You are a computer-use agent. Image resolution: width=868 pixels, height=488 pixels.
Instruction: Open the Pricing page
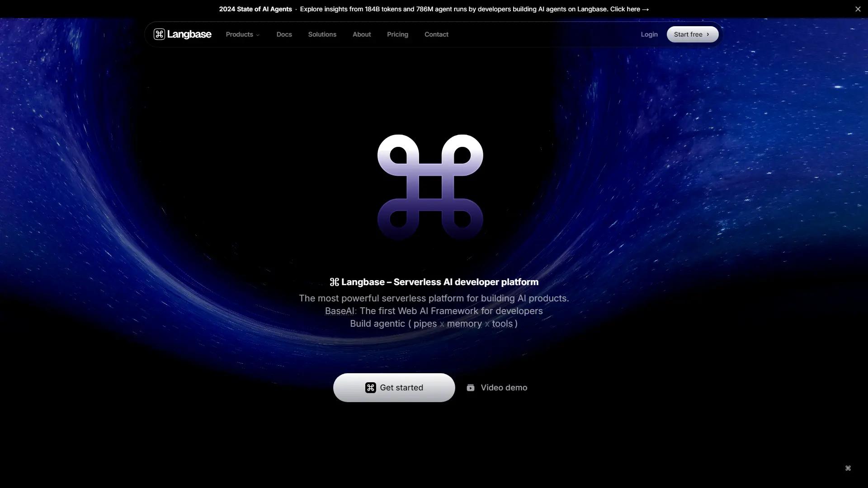[397, 34]
